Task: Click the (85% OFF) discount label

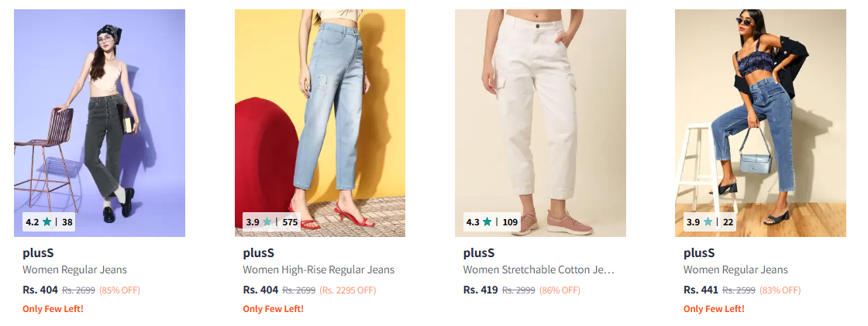Action: (x=119, y=291)
